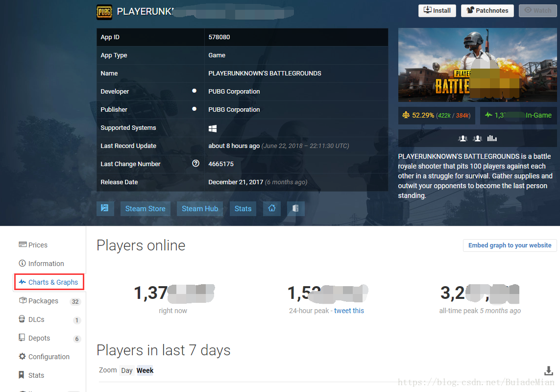This screenshot has width=560, height=392.
Task: Open Prices in the sidebar
Action: [x=33, y=245]
